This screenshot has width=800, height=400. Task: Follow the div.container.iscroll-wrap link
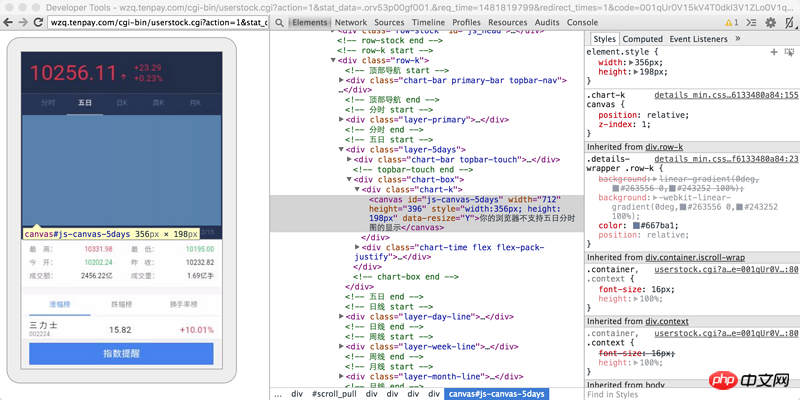(693, 258)
